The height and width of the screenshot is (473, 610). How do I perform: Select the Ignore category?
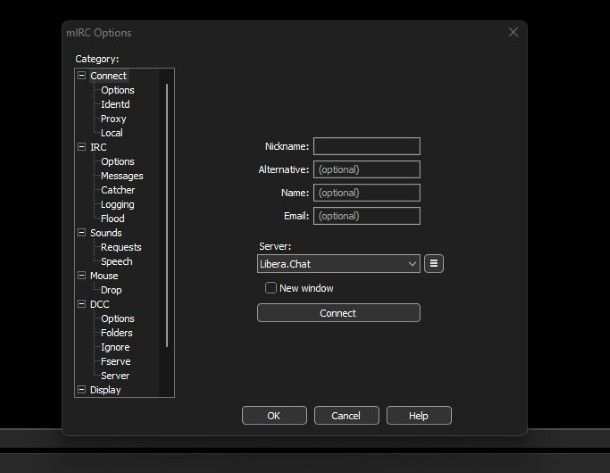coord(115,347)
